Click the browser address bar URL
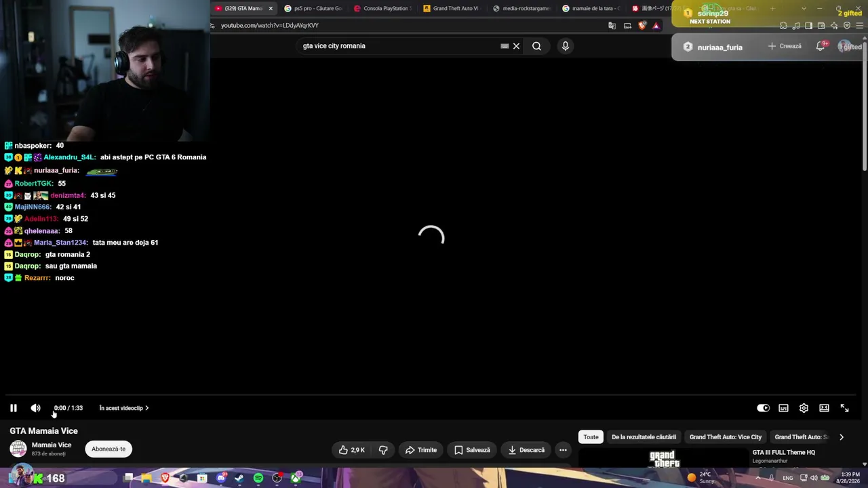868x488 pixels. pos(270,26)
